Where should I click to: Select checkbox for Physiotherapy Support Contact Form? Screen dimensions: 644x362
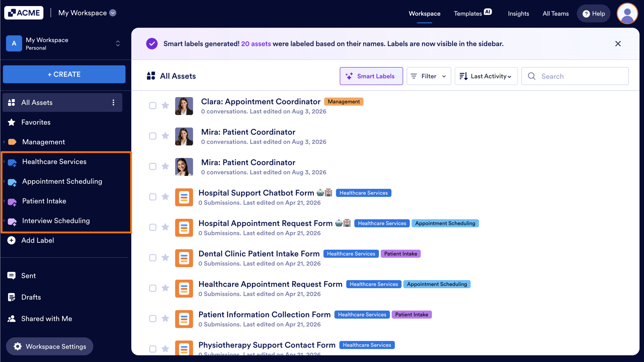click(153, 349)
